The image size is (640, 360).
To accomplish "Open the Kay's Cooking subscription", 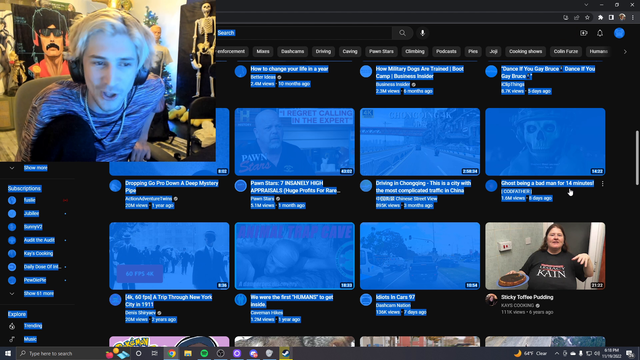I will tap(37, 253).
